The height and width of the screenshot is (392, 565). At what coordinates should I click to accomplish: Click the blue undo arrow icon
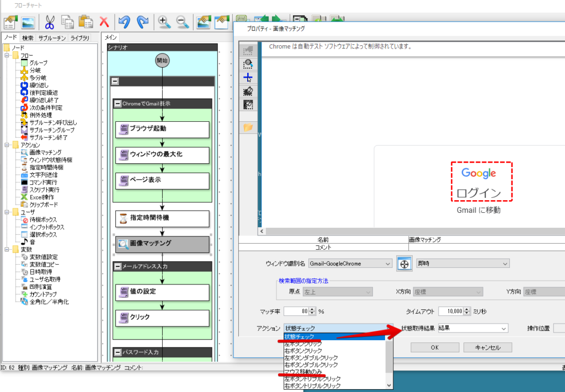point(124,22)
